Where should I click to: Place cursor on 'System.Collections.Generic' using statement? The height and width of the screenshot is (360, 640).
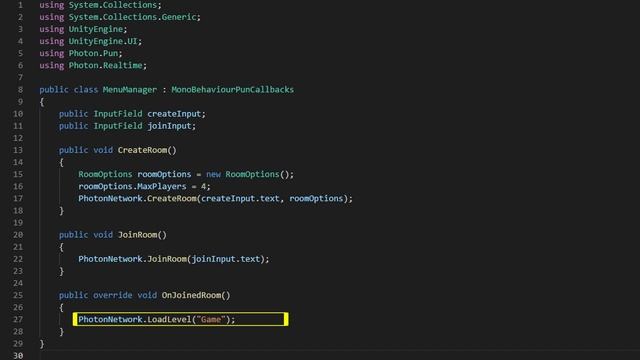pyautogui.click(x=132, y=17)
